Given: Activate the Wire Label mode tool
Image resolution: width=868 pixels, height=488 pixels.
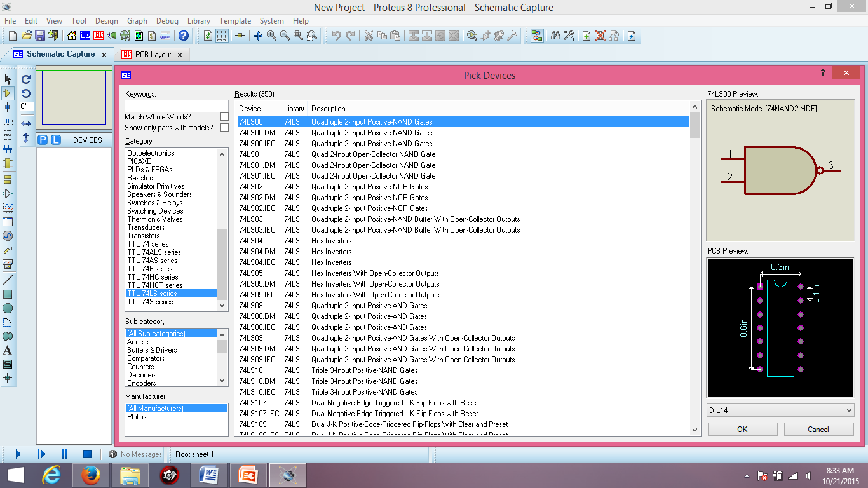Looking at the screenshot, I should pyautogui.click(x=8, y=121).
